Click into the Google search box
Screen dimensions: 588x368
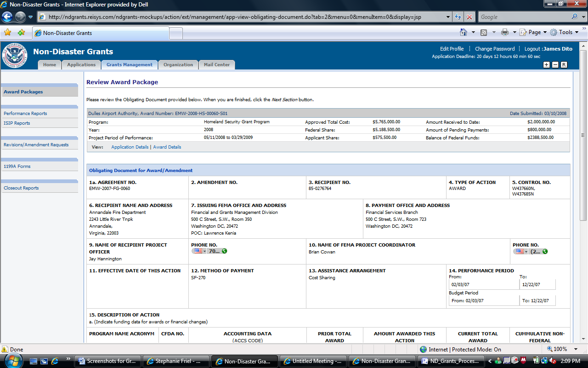tap(525, 17)
